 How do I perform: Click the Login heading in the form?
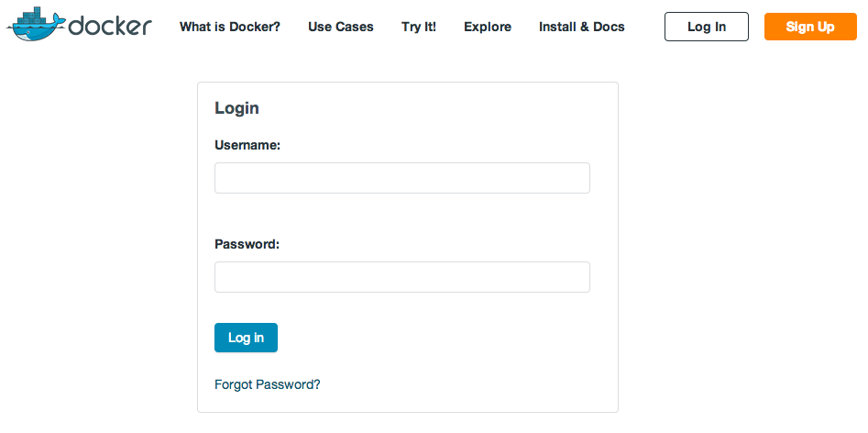[236, 108]
